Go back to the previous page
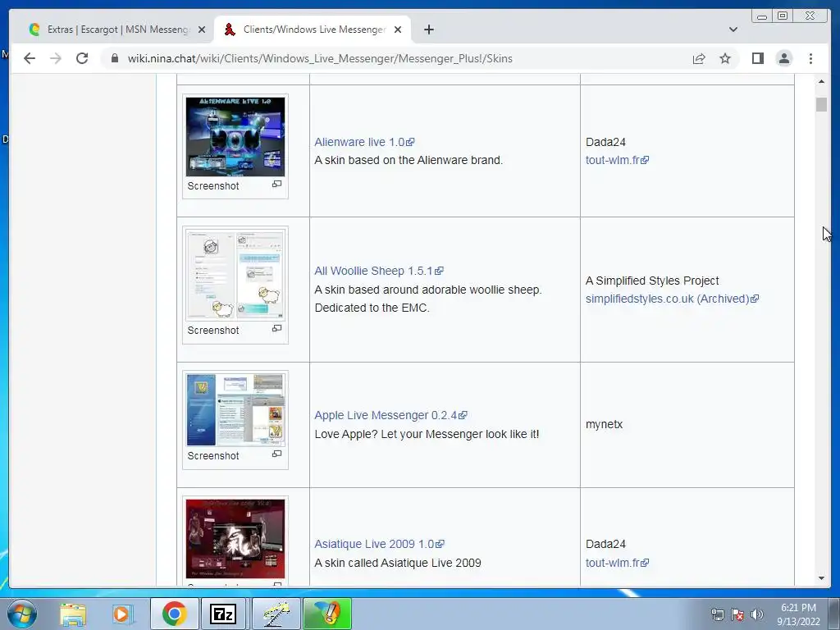This screenshot has height=630, width=840. (x=30, y=58)
